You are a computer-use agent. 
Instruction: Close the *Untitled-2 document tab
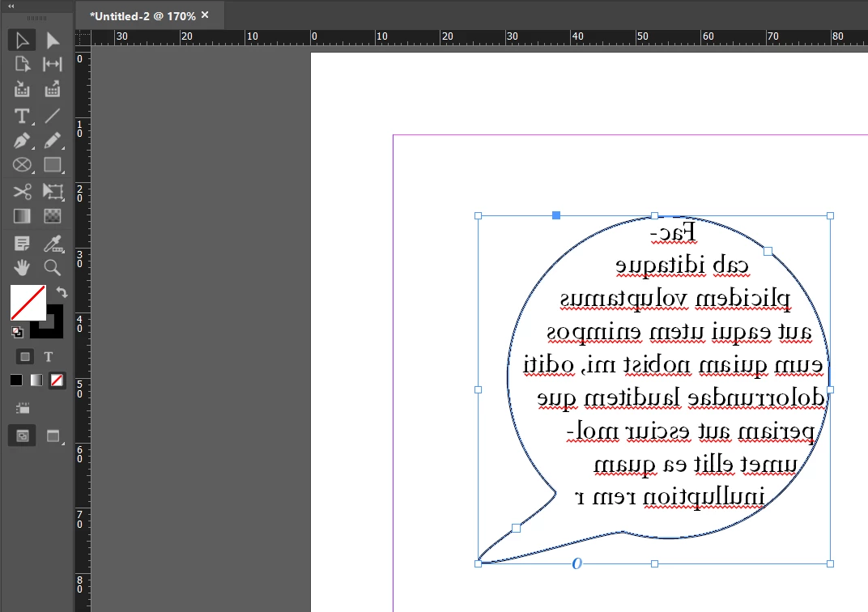pyautogui.click(x=205, y=15)
